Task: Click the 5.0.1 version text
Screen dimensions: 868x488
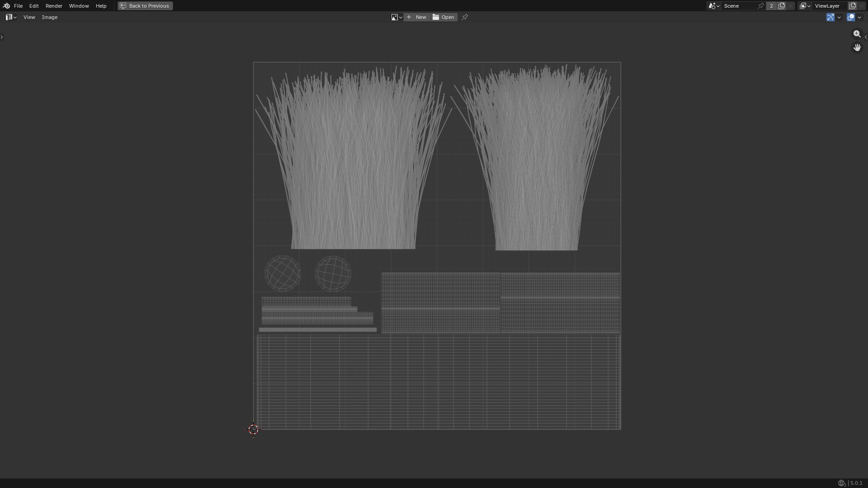Action: click(856, 483)
